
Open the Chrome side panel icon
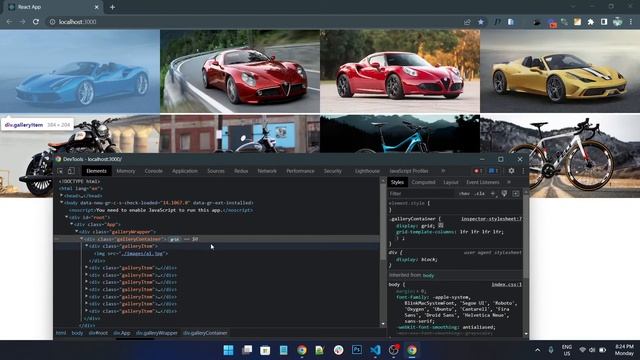pos(604,22)
